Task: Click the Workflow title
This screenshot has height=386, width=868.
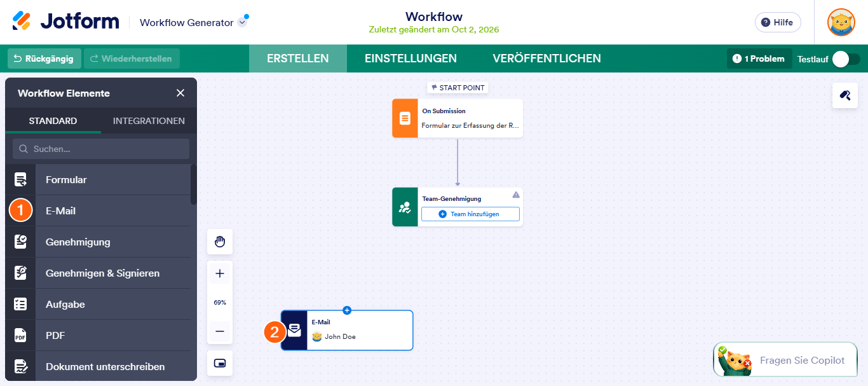Action: (x=434, y=17)
